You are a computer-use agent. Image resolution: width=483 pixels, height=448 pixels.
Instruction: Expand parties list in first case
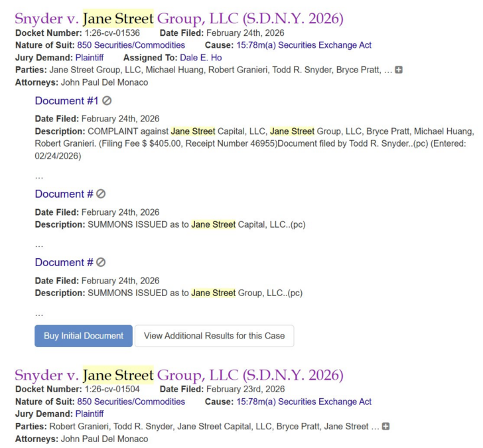pos(399,70)
